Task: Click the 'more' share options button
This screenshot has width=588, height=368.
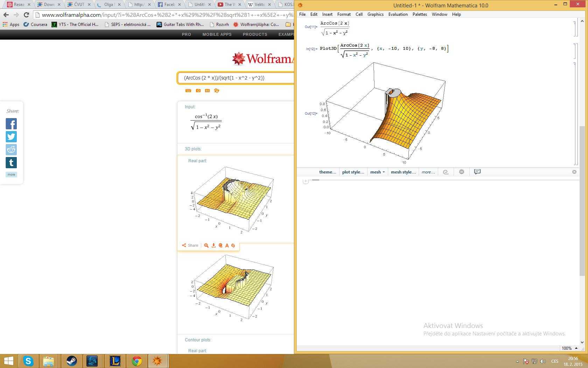Action: pyautogui.click(x=11, y=175)
